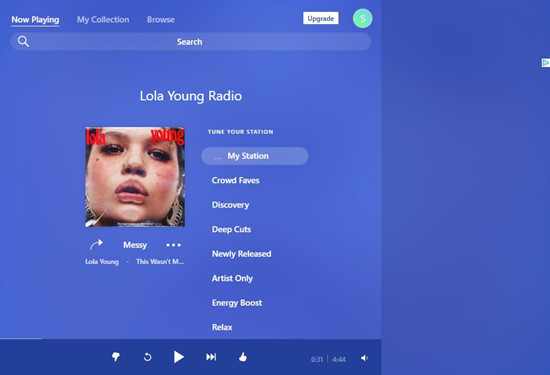Go to the Browse tab
Screen dimensions: 550x375
coord(161,20)
